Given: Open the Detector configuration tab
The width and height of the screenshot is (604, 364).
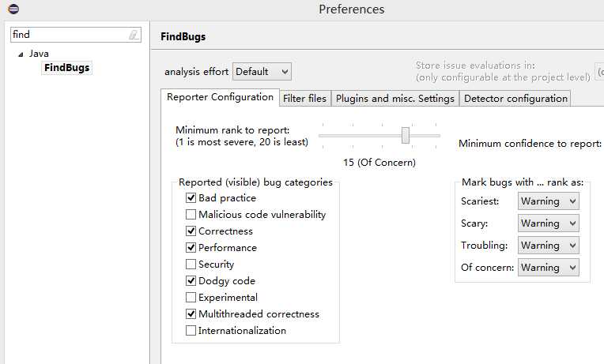Looking at the screenshot, I should click(515, 99).
